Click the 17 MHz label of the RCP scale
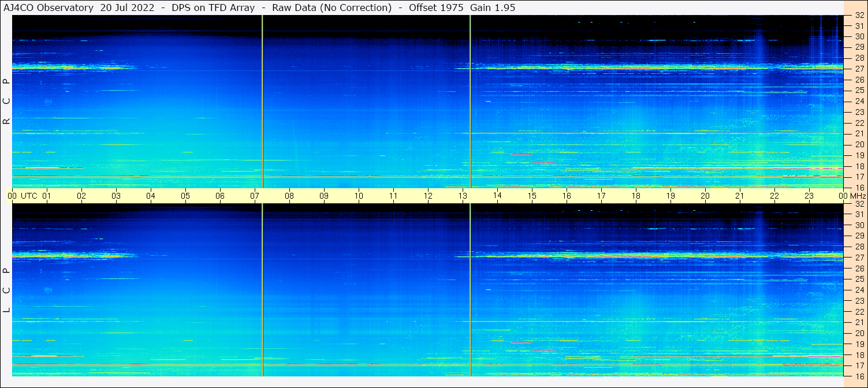868x388 pixels. point(859,177)
